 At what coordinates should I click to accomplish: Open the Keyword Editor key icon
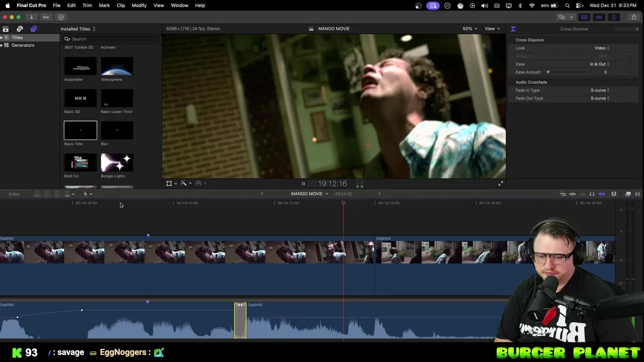[46, 17]
